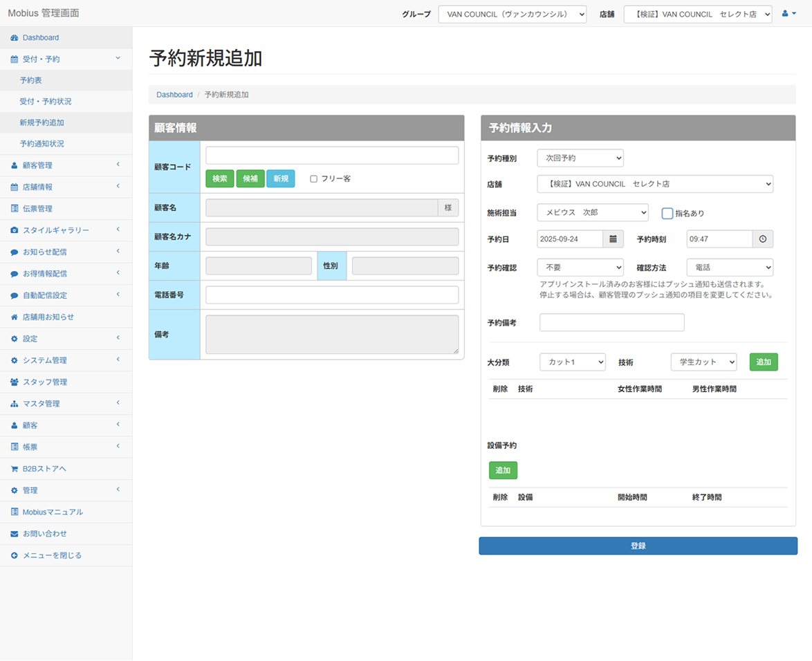This screenshot has width=812, height=661.
Task: Click the スタイルギャラリー camera icon
Action: point(15,230)
